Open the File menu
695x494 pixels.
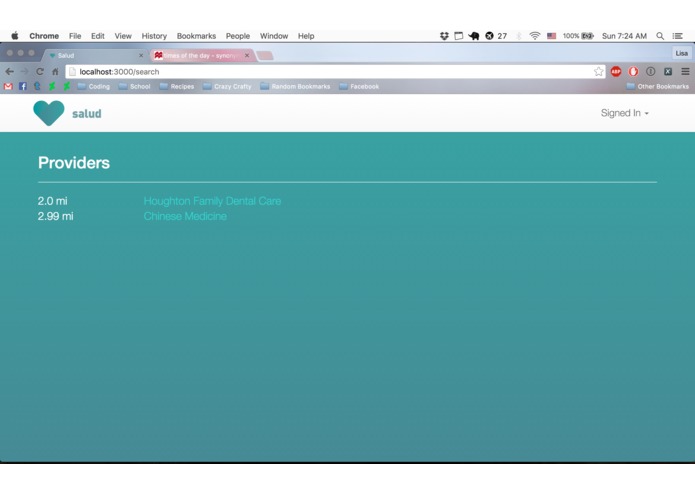point(75,36)
